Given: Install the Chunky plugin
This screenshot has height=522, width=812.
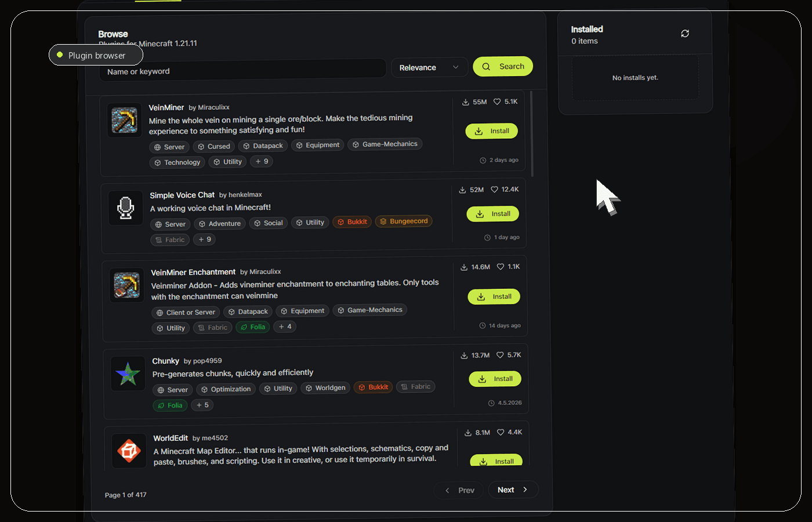Looking at the screenshot, I should click(x=495, y=379).
